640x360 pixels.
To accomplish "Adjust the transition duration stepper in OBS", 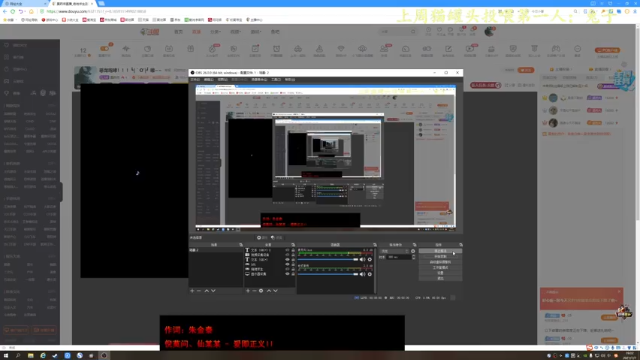I will 413,257.
